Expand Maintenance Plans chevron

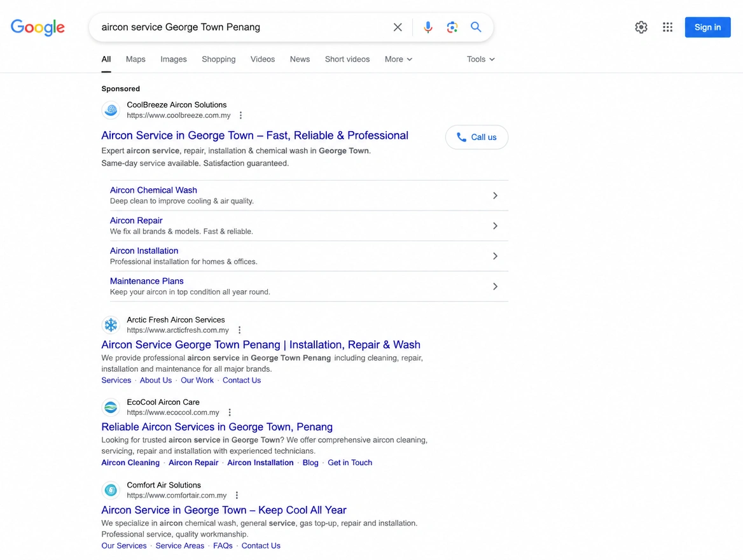(495, 286)
